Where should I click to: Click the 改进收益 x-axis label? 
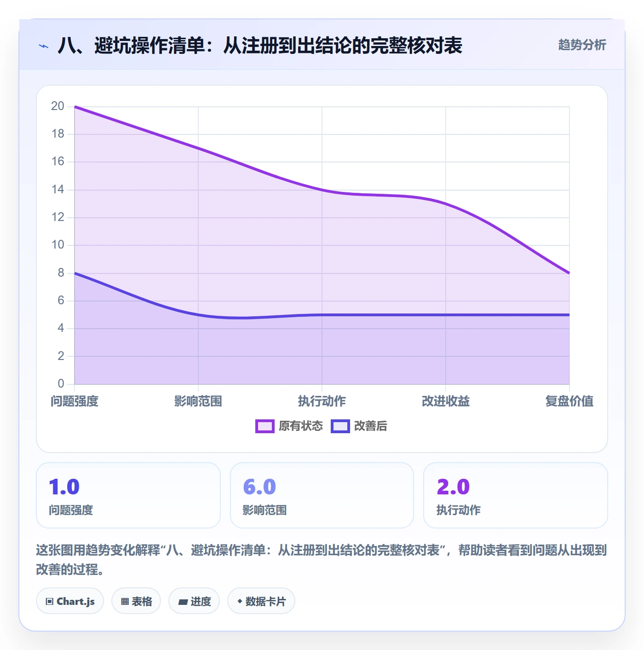click(x=446, y=401)
